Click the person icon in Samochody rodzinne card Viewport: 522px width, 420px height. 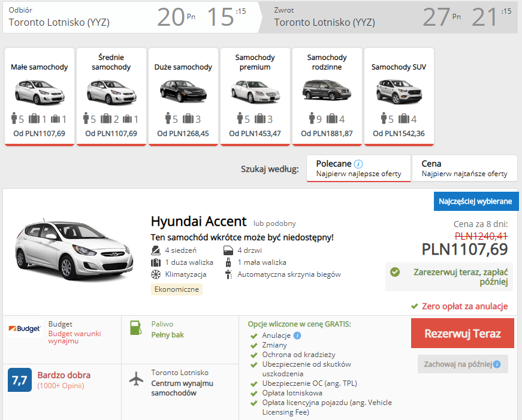[312, 118]
